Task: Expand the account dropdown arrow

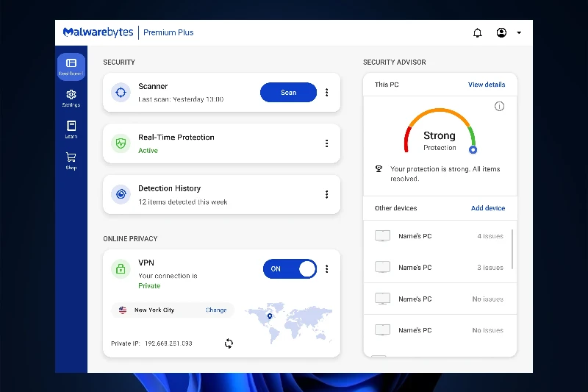Action: pos(519,32)
